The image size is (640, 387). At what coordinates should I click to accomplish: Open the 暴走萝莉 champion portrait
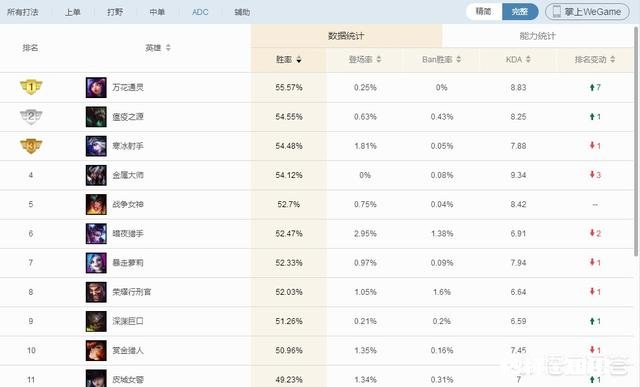pos(96,262)
